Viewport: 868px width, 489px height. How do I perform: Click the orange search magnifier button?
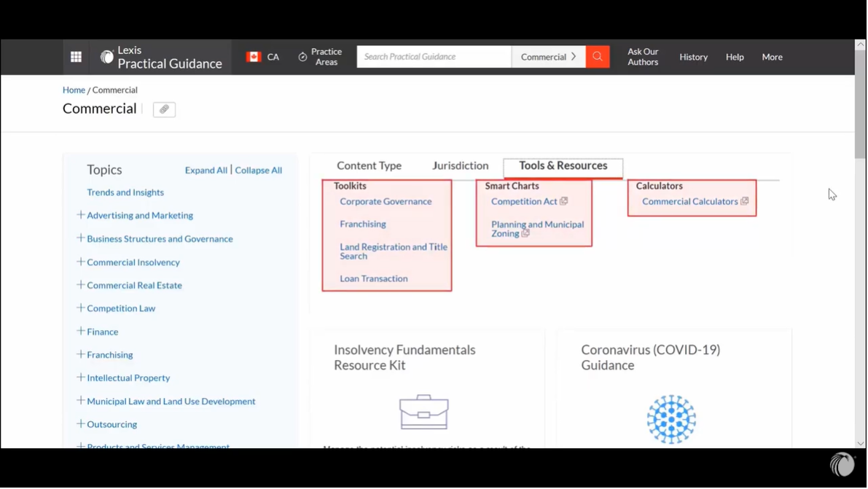pyautogui.click(x=598, y=57)
